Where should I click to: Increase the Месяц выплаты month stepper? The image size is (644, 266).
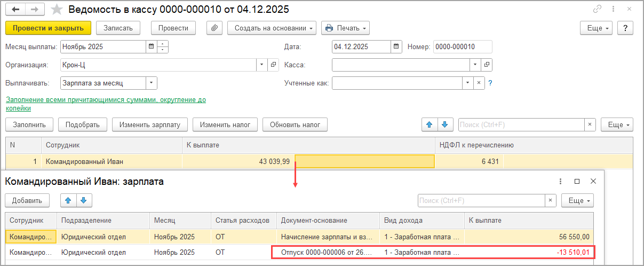(163, 43)
